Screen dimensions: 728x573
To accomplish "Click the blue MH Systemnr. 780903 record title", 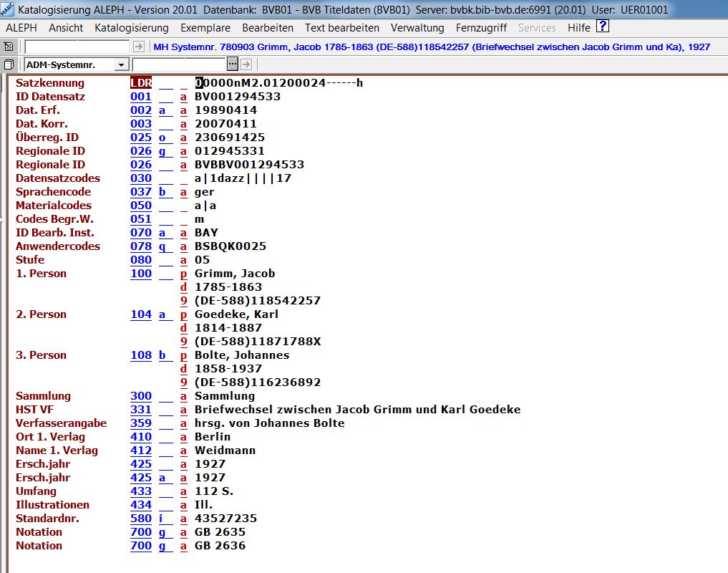I will coord(432,47).
